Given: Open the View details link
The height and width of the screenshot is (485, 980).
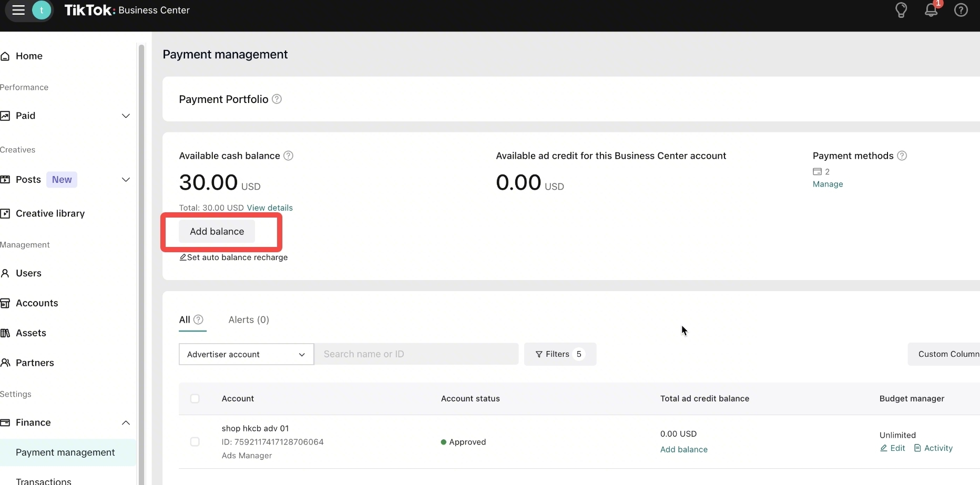Looking at the screenshot, I should pos(270,208).
